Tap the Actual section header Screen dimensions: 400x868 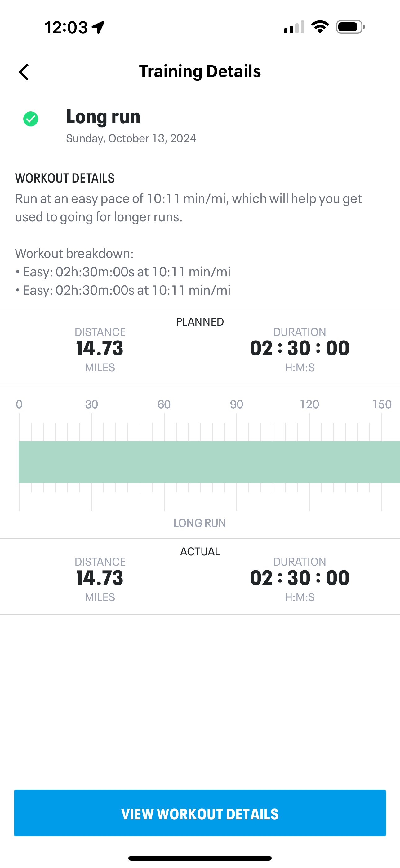200,552
